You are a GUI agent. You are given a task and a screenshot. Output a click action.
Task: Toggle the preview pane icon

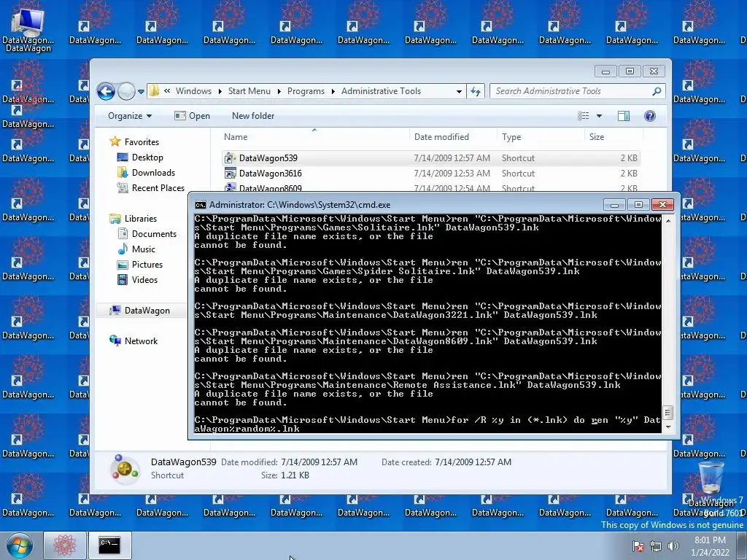tap(624, 116)
